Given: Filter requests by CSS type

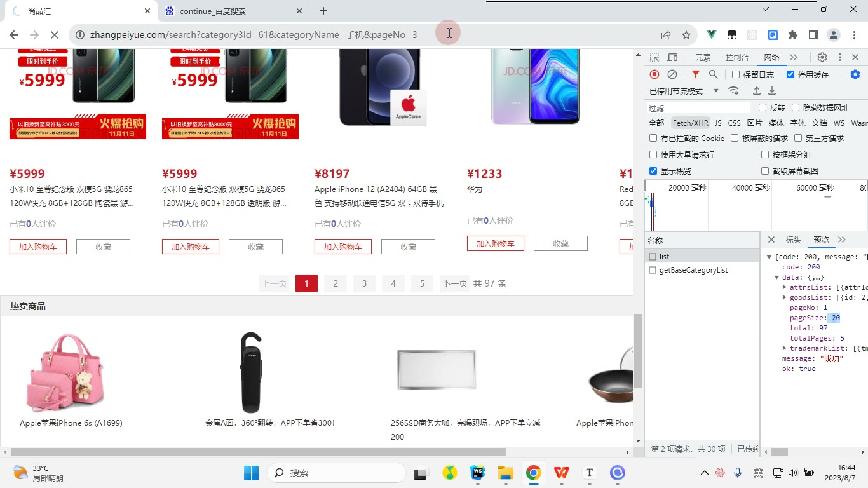Looking at the screenshot, I should pos(734,123).
